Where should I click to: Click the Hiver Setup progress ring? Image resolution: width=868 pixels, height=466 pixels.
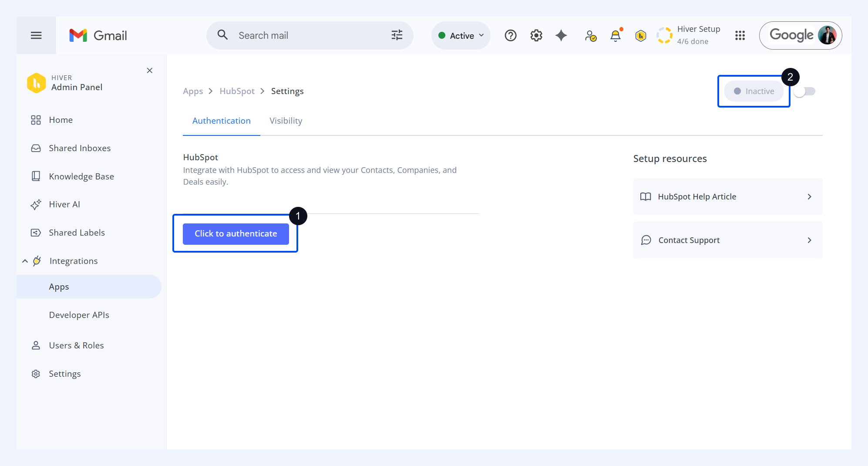coord(665,35)
